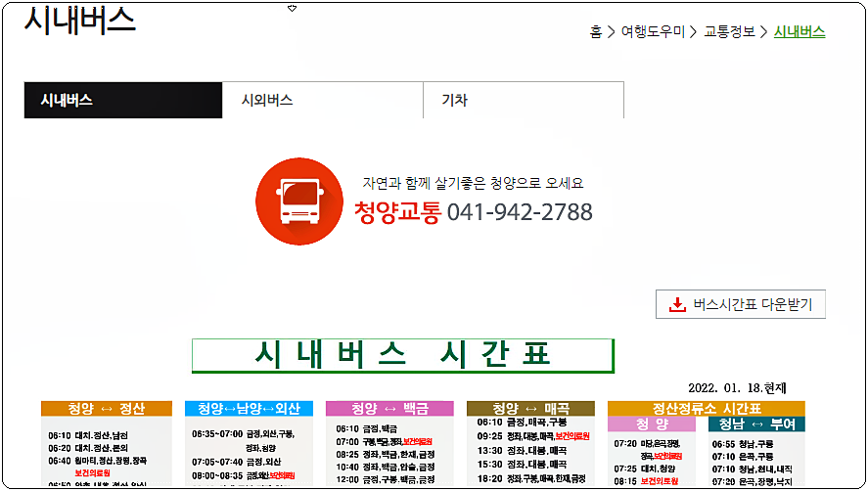868x491 pixels.
Task: Click the 청양↔남양↔외산 timetable header
Action: click(249, 409)
